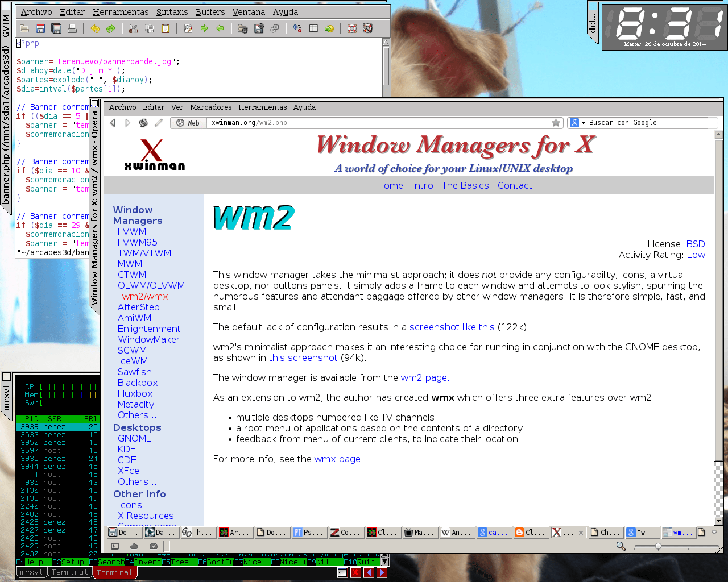Screen dimensions: 728x582
Task: Click the print icon in GVim toolbar
Action: pyautogui.click(x=72, y=28)
